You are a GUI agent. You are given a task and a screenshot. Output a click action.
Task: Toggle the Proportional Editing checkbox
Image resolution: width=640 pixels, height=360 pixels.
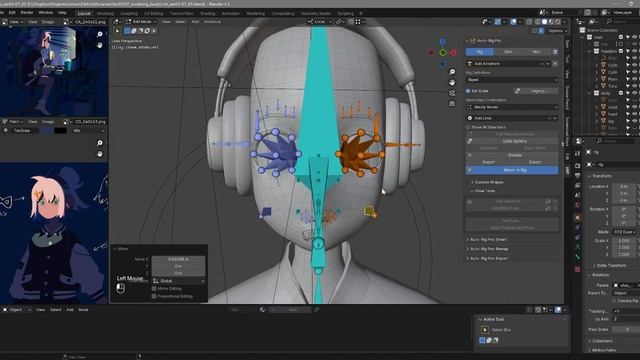[154, 296]
